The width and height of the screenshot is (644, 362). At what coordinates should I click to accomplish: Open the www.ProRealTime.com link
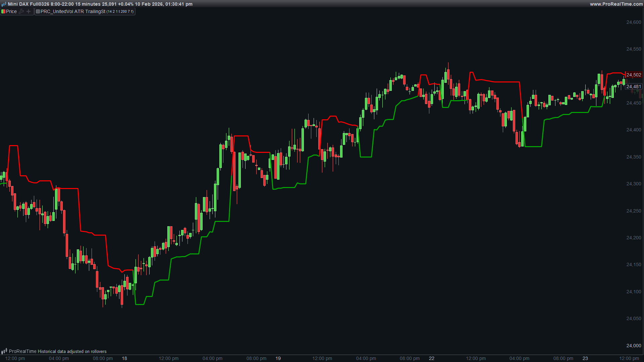click(616, 4)
